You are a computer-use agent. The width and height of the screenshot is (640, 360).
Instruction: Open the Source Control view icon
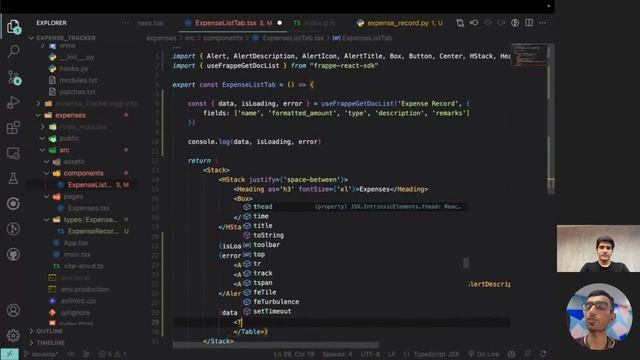point(13,77)
